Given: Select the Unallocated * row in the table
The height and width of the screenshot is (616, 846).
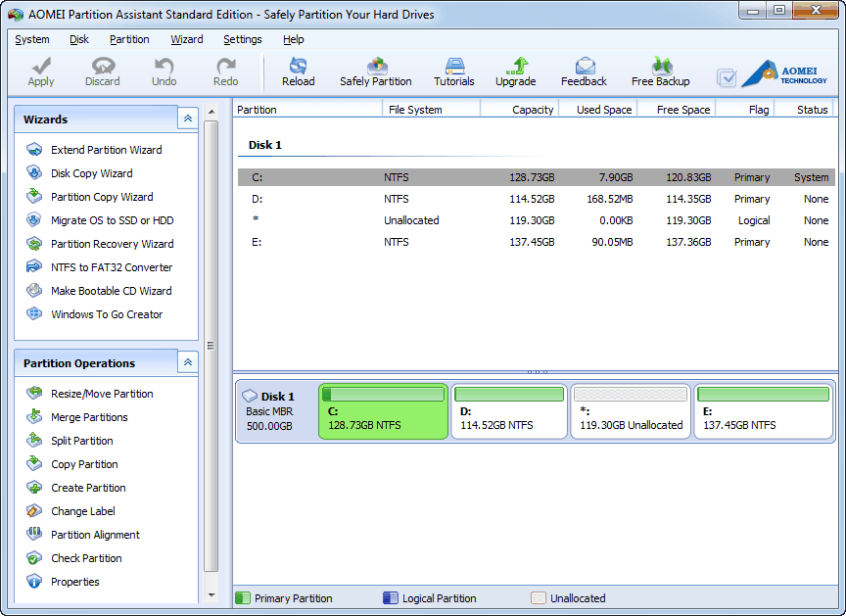Looking at the screenshot, I should 537,220.
